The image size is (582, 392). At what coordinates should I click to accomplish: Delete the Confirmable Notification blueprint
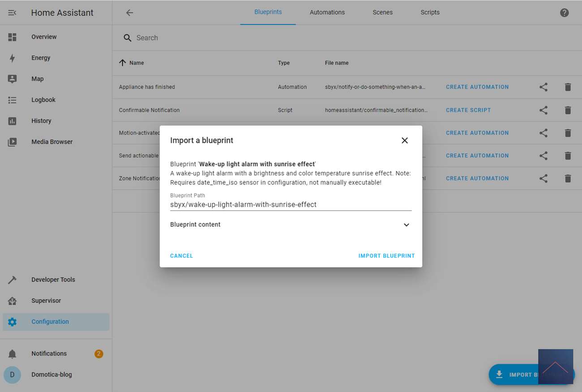click(x=568, y=110)
